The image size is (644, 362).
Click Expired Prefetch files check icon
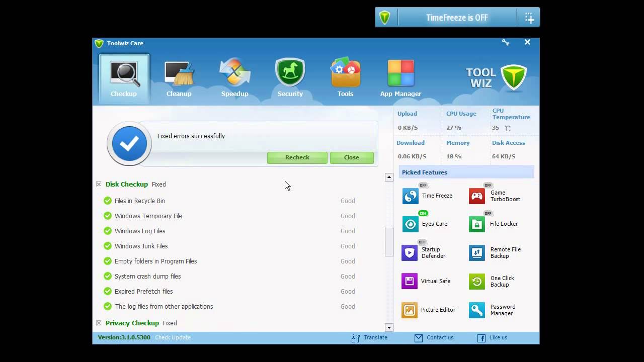pos(107,291)
